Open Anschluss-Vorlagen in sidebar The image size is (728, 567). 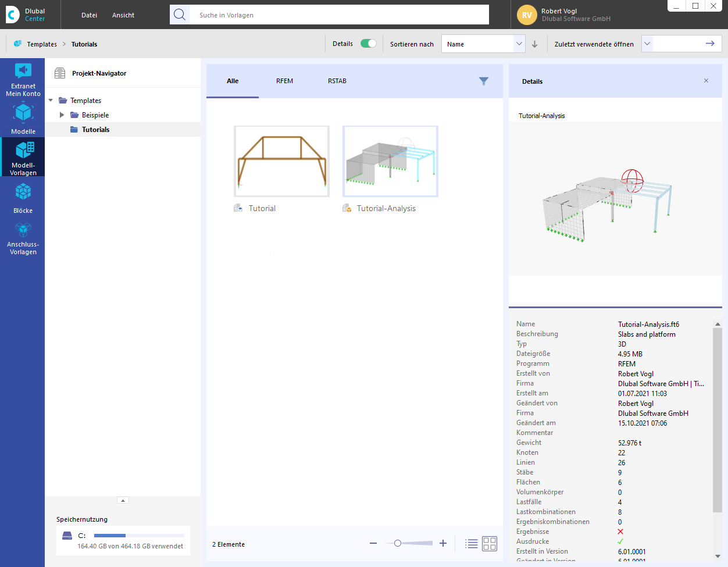click(23, 238)
